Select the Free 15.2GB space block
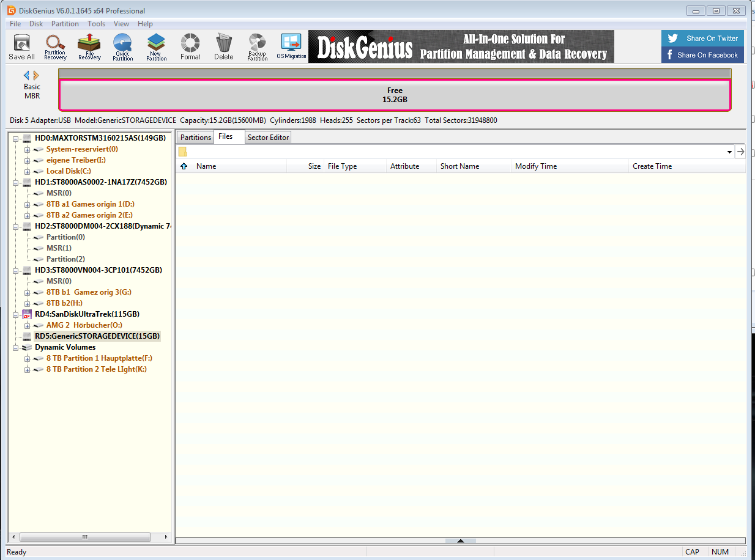This screenshot has height=560, width=755. [x=395, y=95]
